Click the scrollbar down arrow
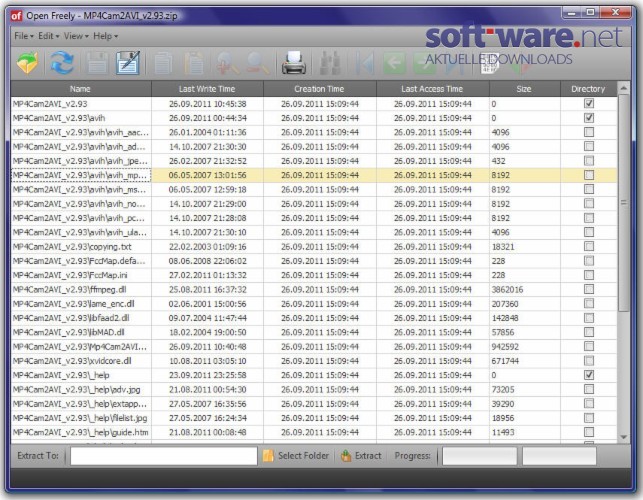This screenshot has width=643, height=500. click(x=623, y=437)
